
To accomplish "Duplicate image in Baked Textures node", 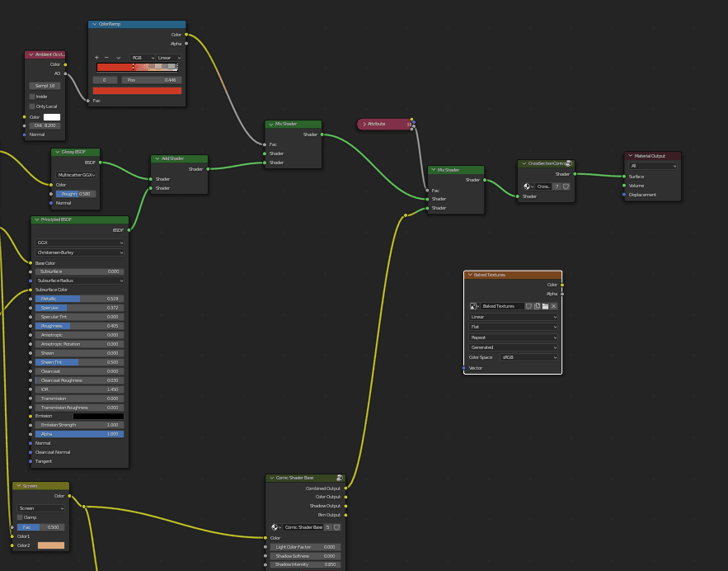I will (538, 306).
